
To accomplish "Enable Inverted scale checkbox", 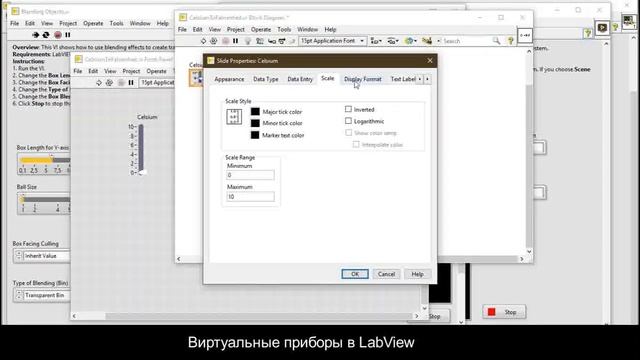I will coord(348,109).
